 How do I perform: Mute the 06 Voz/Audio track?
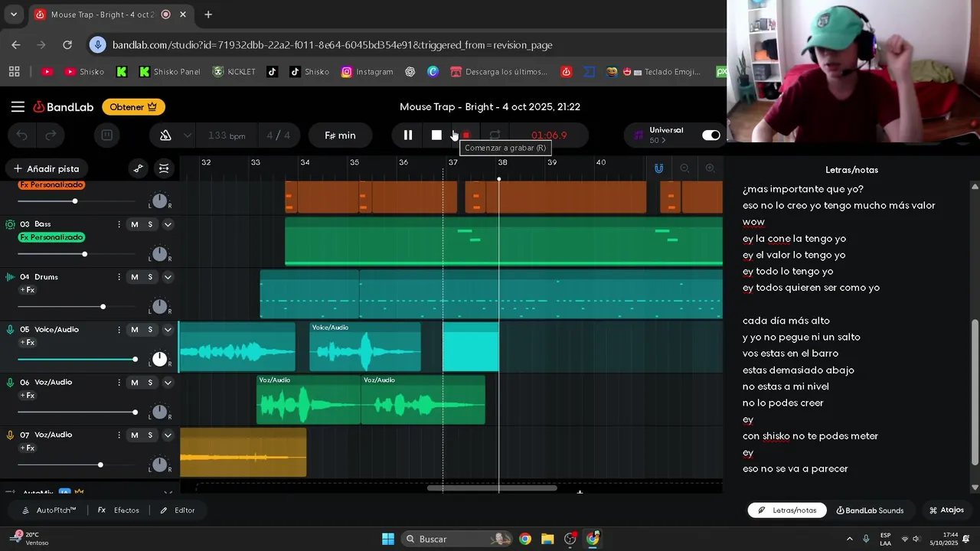(135, 383)
